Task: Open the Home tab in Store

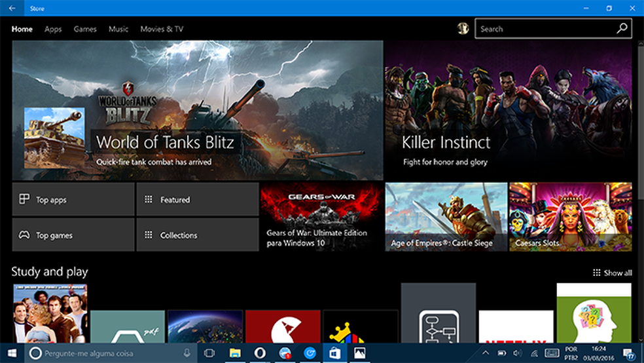Action: click(22, 29)
